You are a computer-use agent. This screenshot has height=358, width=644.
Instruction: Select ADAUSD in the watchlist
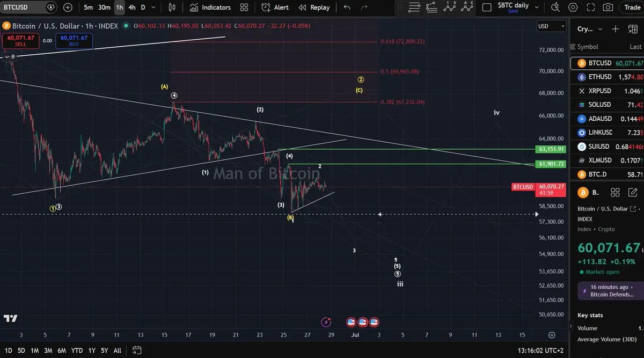tap(607, 119)
